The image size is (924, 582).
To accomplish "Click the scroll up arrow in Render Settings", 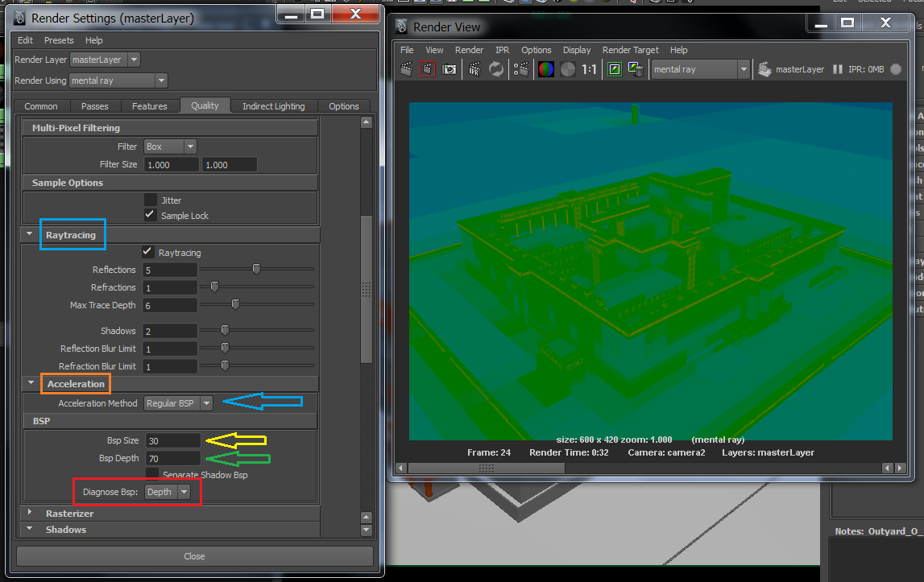I will [x=367, y=122].
